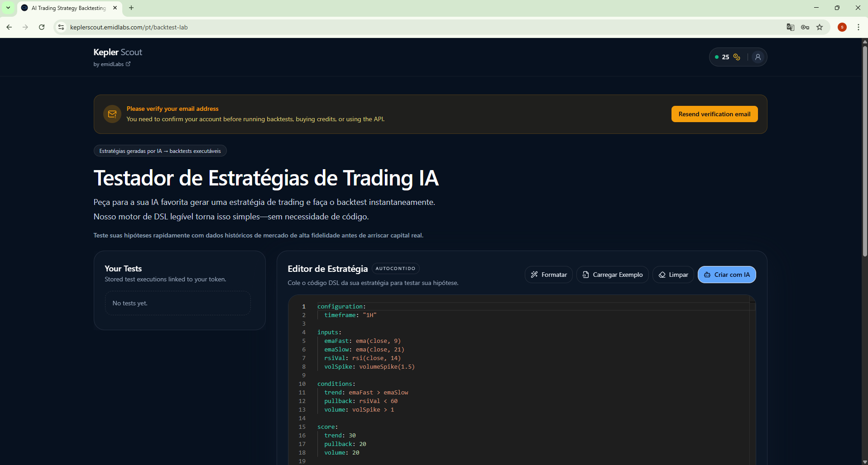
Task: Bookmark this page with the star icon
Action: (x=820, y=27)
